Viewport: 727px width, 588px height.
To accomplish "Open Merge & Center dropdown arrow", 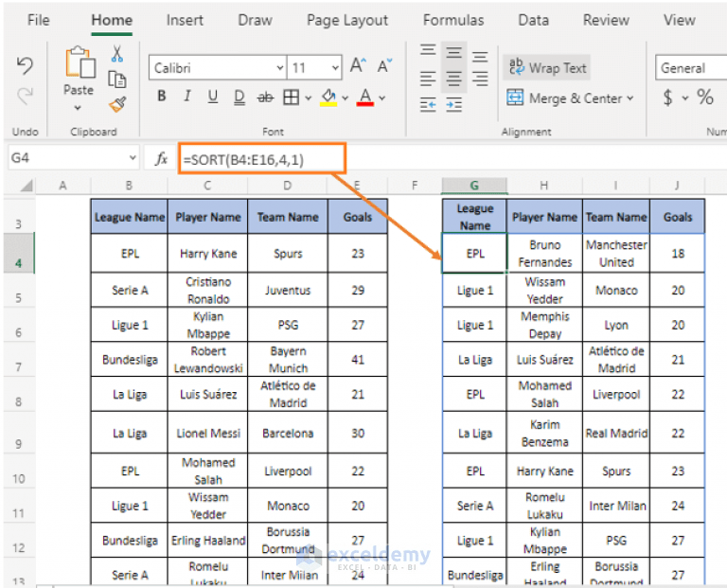I will pos(630,98).
